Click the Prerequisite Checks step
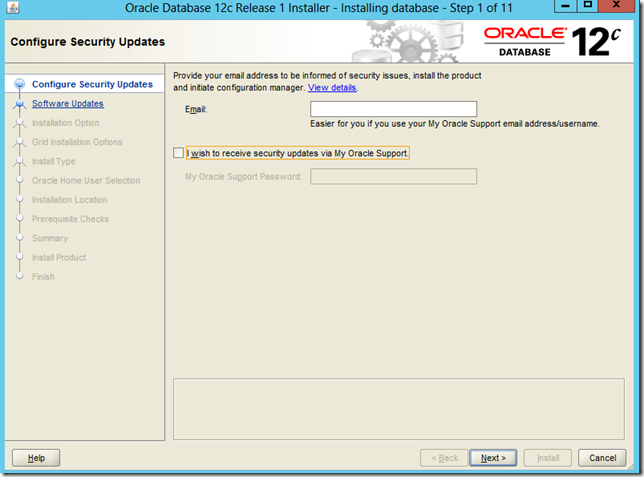This screenshot has height=477, width=644. click(71, 219)
